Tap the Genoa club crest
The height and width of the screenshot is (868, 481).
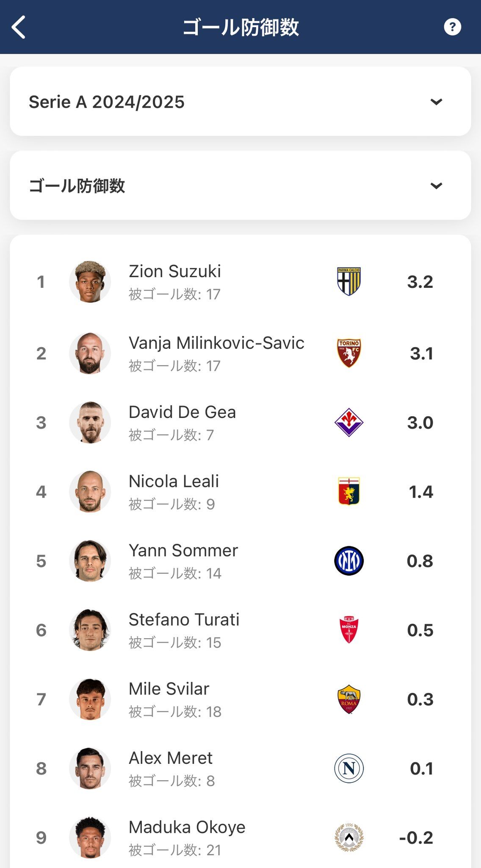tap(349, 491)
